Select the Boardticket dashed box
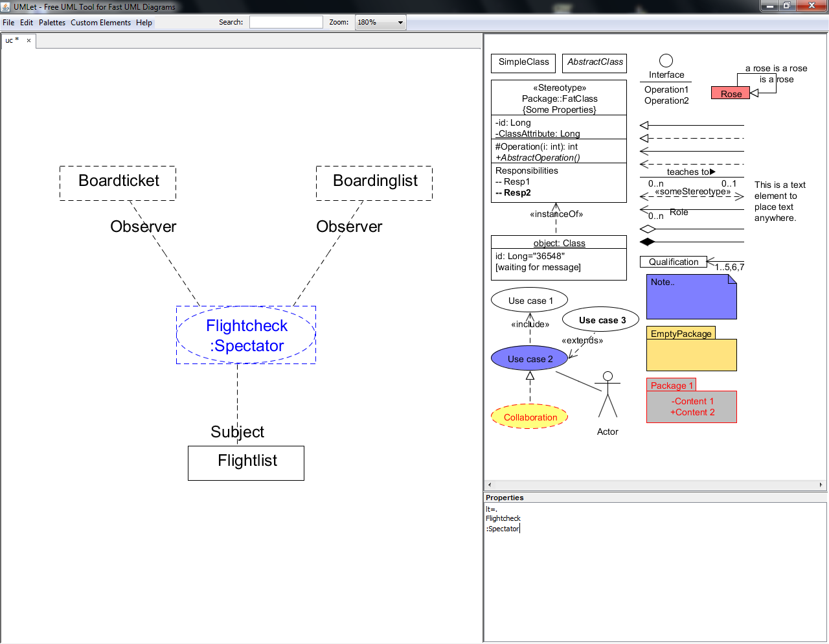This screenshot has height=644, width=829. (118, 183)
